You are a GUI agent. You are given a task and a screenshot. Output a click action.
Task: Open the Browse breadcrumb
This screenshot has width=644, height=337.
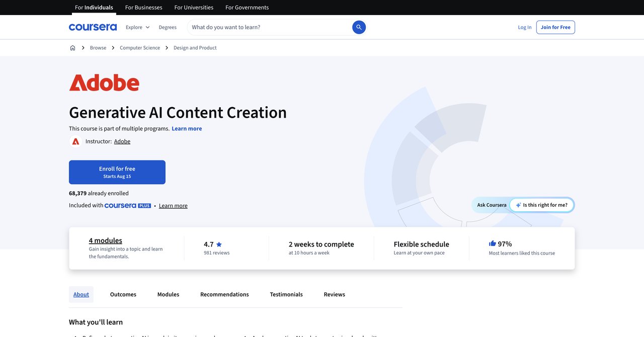click(98, 48)
